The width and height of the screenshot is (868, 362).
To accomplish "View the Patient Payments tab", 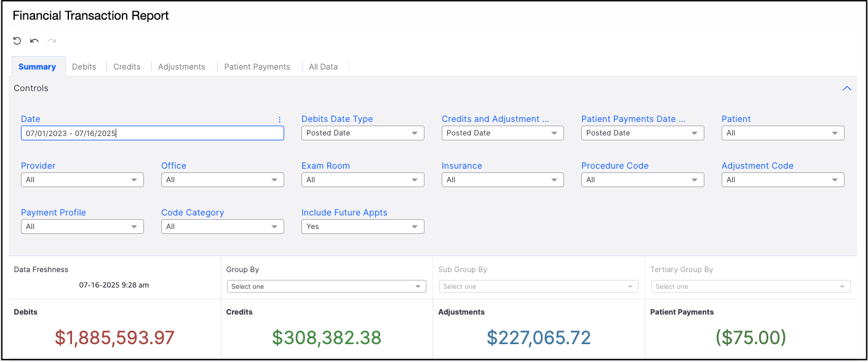I will pos(257,66).
